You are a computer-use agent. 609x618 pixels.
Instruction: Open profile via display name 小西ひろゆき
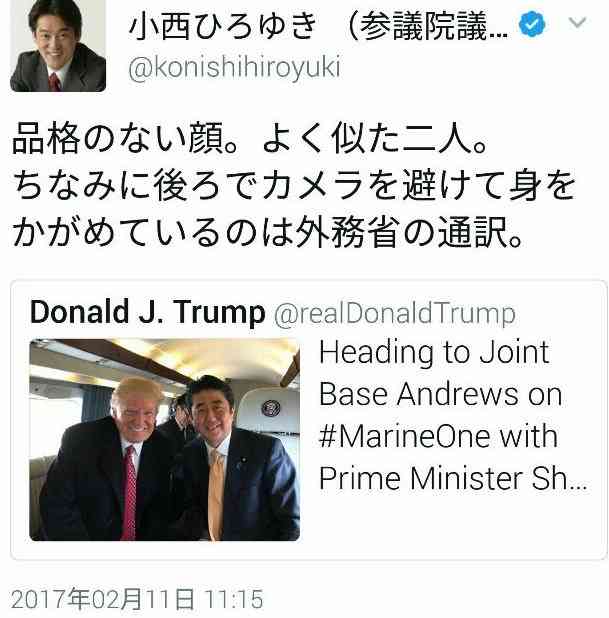223,26
